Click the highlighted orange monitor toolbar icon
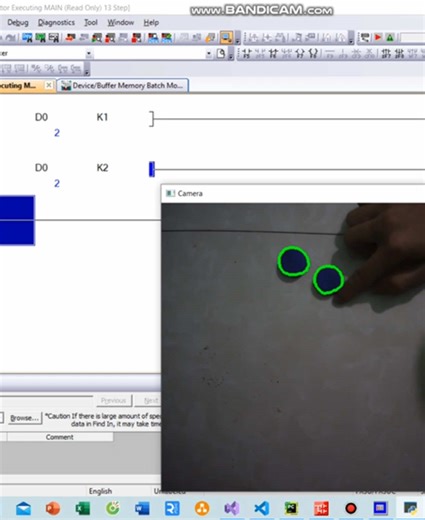This screenshot has width=425, height=520. pyautogui.click(x=226, y=38)
